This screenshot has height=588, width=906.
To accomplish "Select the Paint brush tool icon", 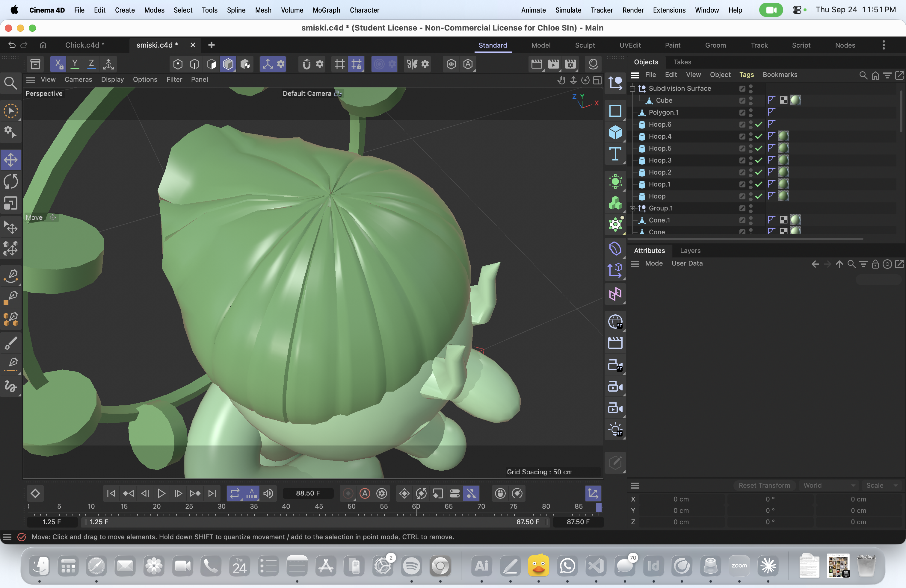I will pos(11,343).
